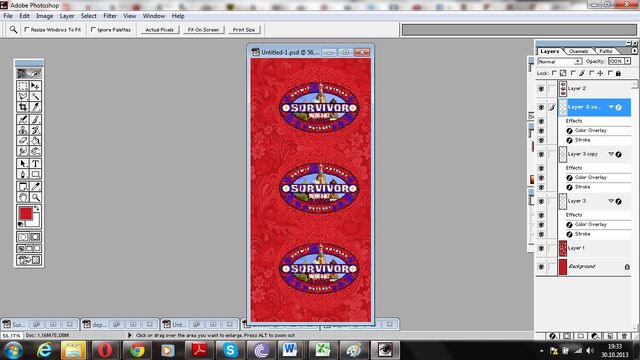This screenshot has height=360, width=640.
Task: Collapse effects of Layer 3 copy
Action: (611, 154)
